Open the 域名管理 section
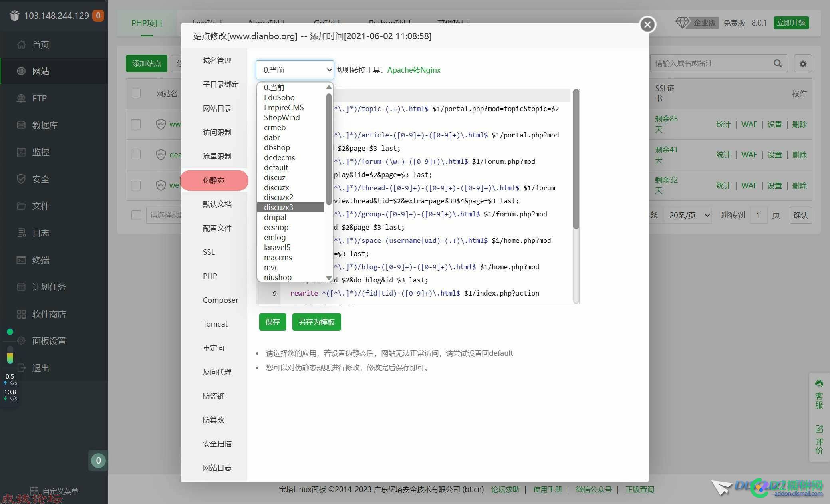The height and width of the screenshot is (504, 830). coord(217,60)
